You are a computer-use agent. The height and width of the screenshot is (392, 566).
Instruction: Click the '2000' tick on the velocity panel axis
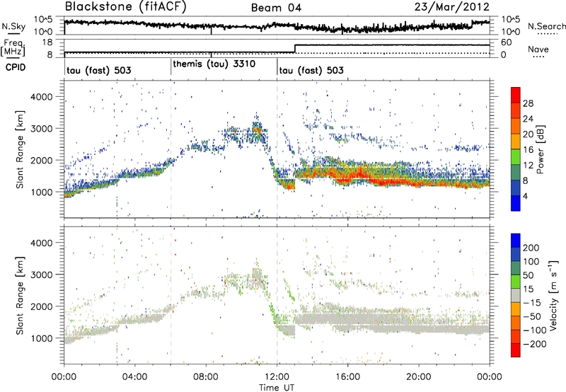(41, 306)
